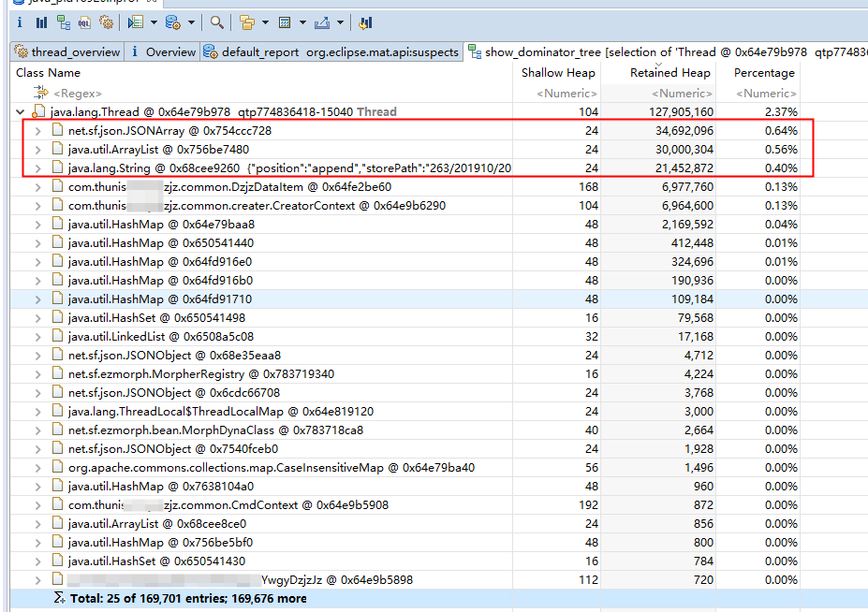The height and width of the screenshot is (612, 868).
Task: Click the file icon of ThreadLocalMap row
Action: click(57, 411)
